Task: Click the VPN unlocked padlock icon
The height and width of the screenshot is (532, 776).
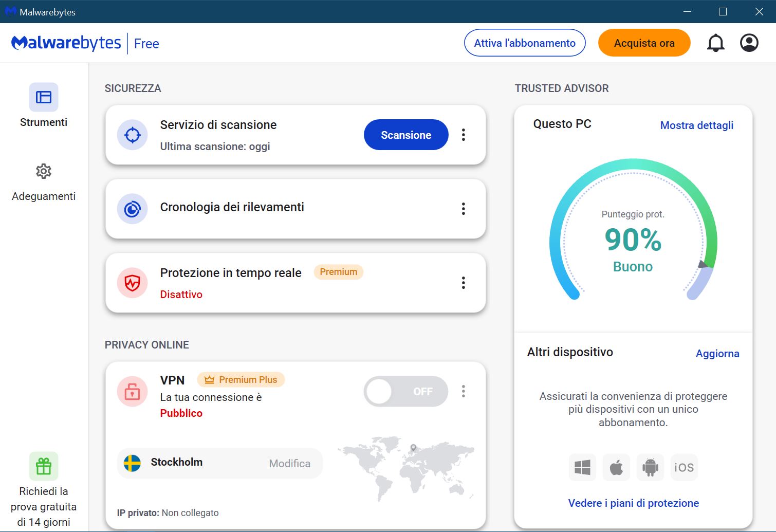Action: pos(133,392)
